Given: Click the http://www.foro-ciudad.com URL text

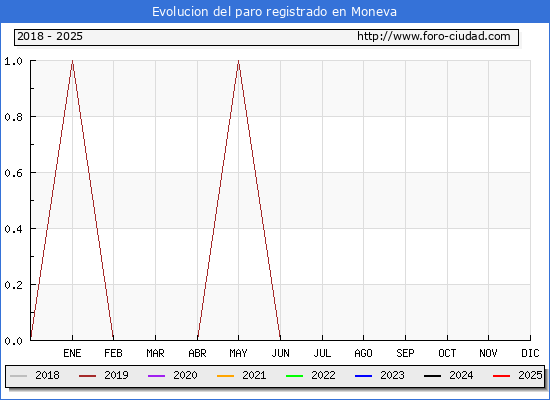Looking at the screenshot, I should (434, 36).
